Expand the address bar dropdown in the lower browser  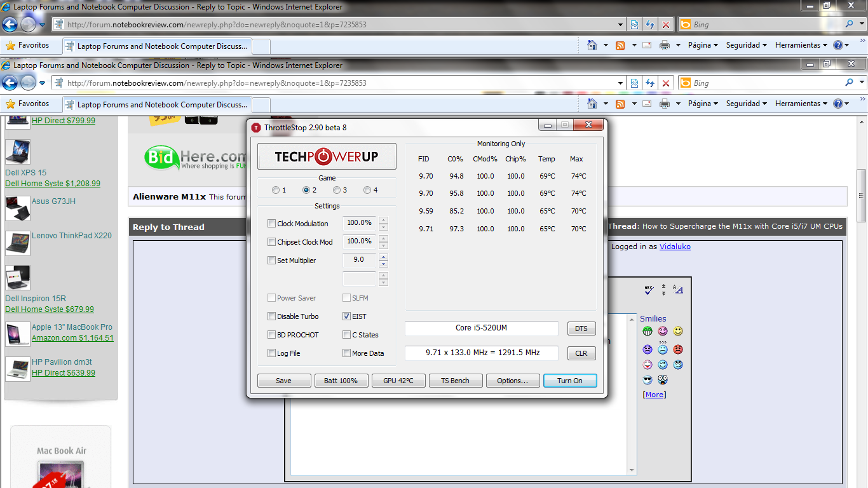[x=621, y=83]
